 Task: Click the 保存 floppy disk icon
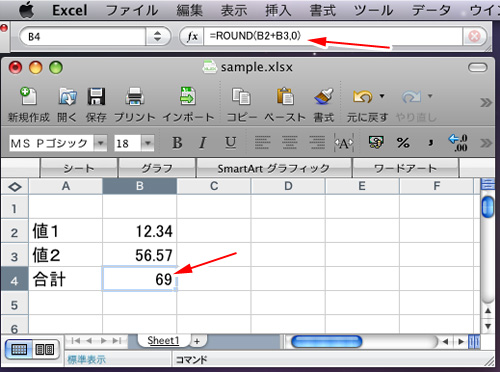pos(96,97)
